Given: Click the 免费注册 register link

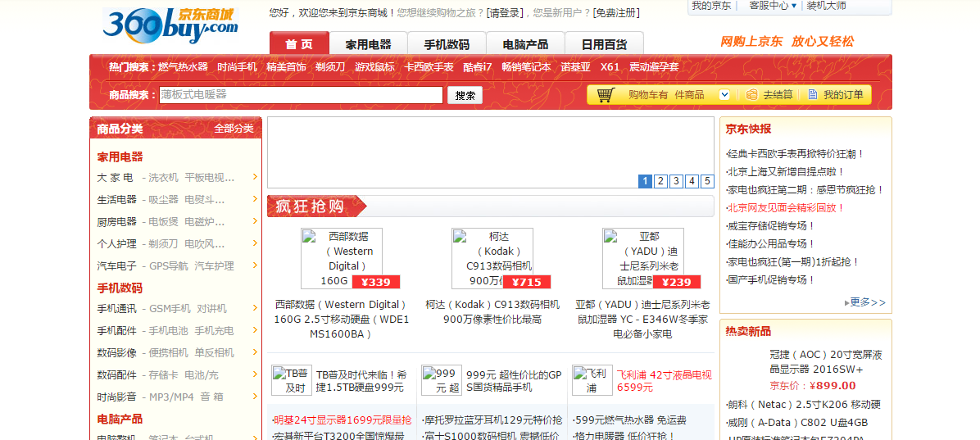Looking at the screenshot, I should point(616,12).
